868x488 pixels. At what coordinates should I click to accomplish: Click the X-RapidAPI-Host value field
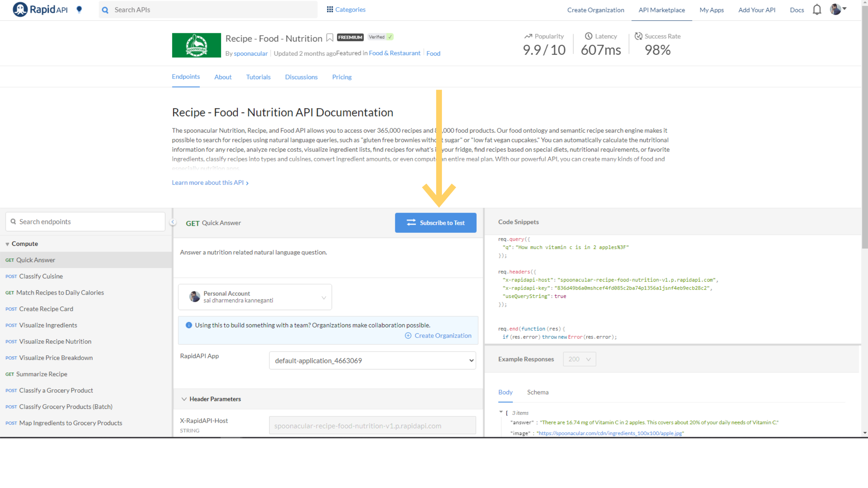click(372, 425)
